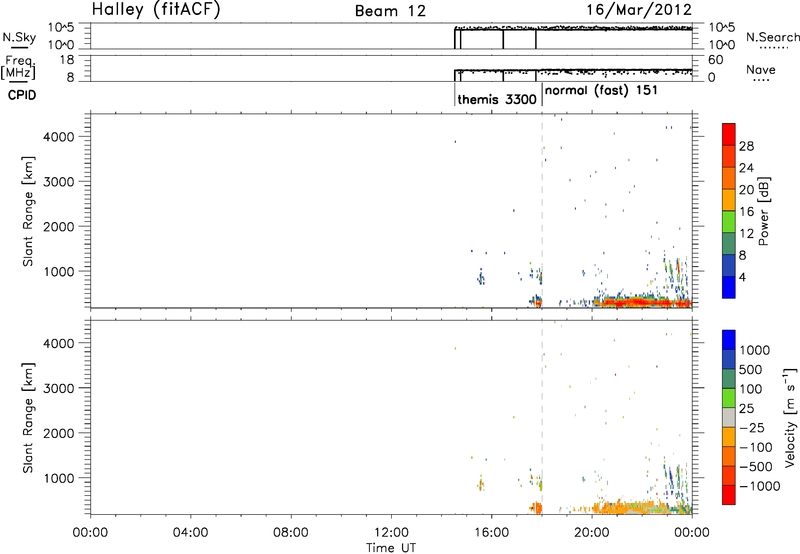Click the "Nave" legend label
This screenshot has height=554, width=800.
[761, 70]
